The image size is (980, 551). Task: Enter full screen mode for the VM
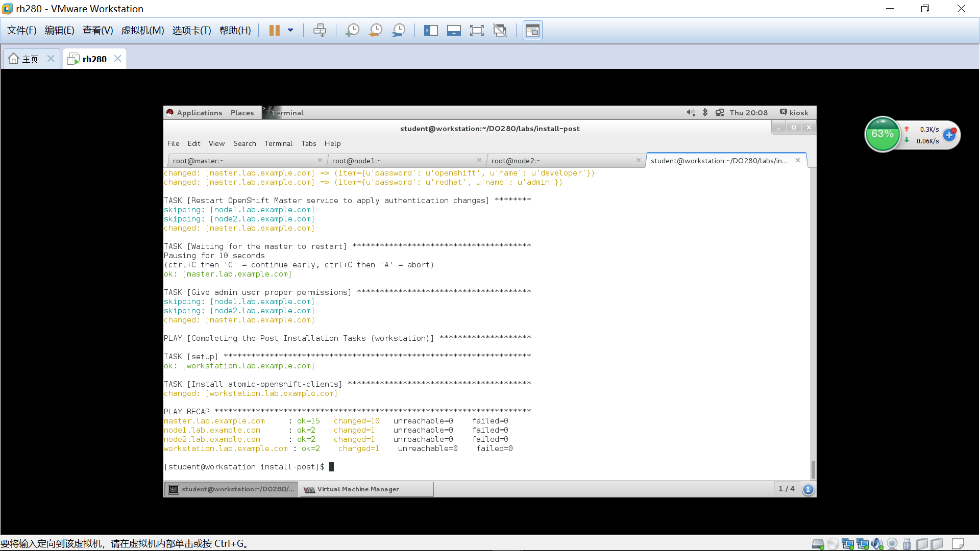(477, 30)
